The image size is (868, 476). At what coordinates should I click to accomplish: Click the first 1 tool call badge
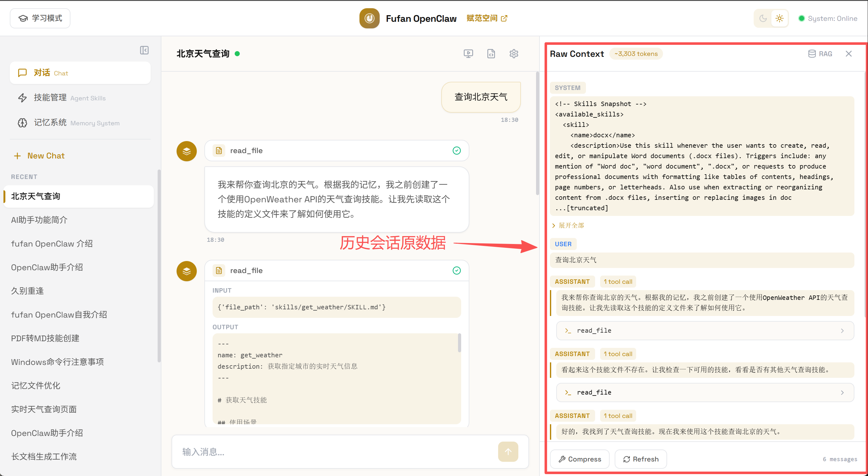618,282
